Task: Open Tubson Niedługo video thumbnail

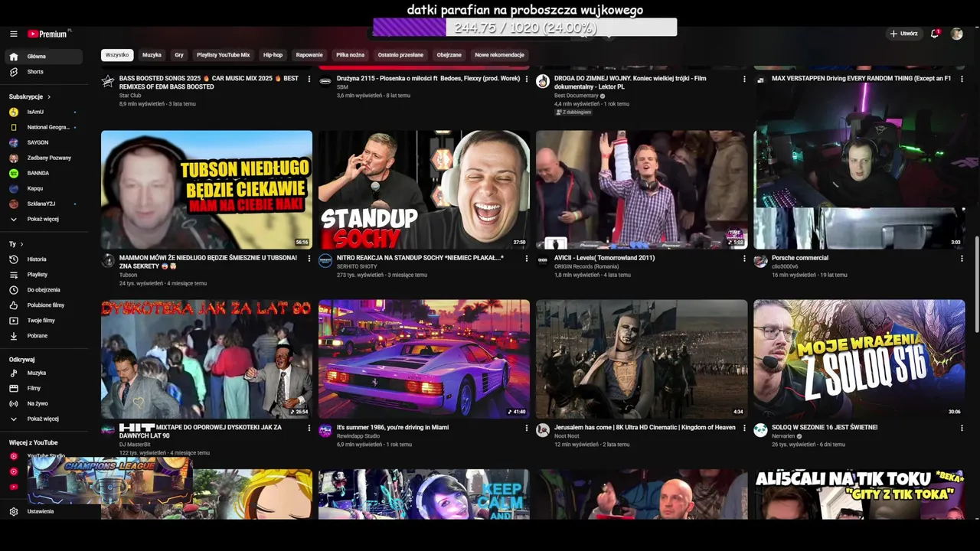Action: coord(207,190)
